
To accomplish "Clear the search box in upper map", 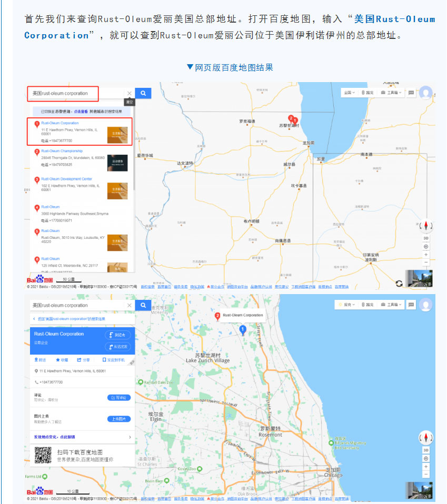I will tap(130, 93).
